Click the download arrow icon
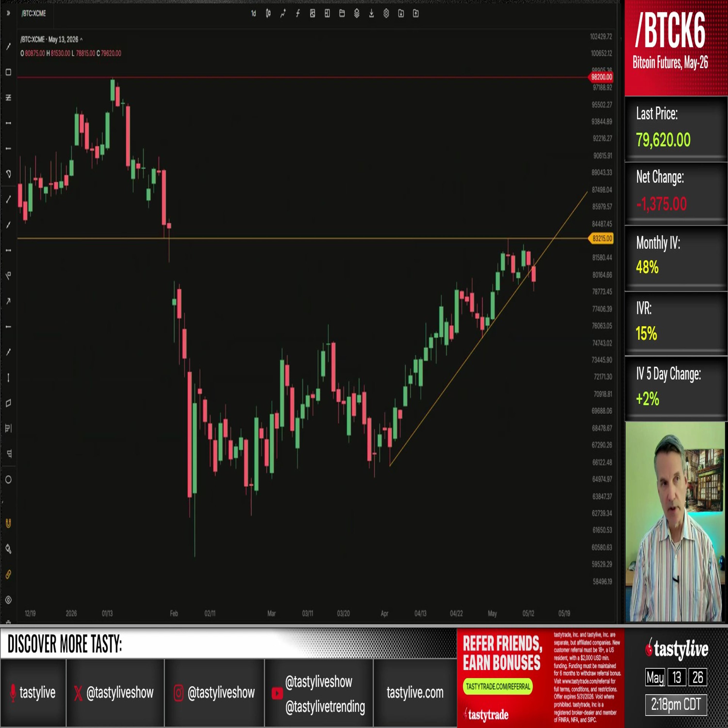Screen dimensions: 728x728 pyautogui.click(x=371, y=14)
